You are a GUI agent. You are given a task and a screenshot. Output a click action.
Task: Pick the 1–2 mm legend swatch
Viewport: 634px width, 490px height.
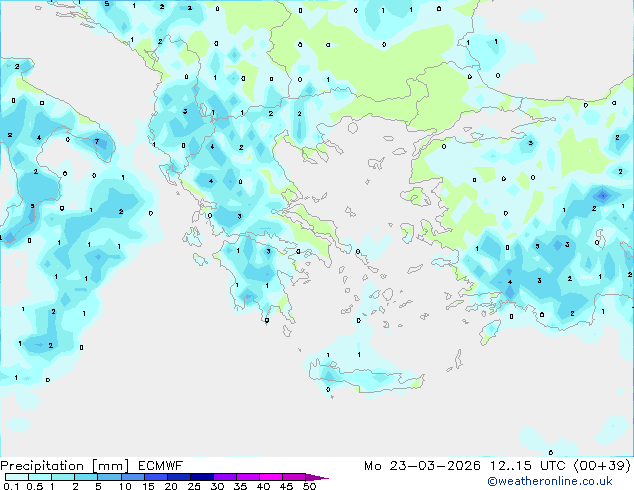click(63, 477)
